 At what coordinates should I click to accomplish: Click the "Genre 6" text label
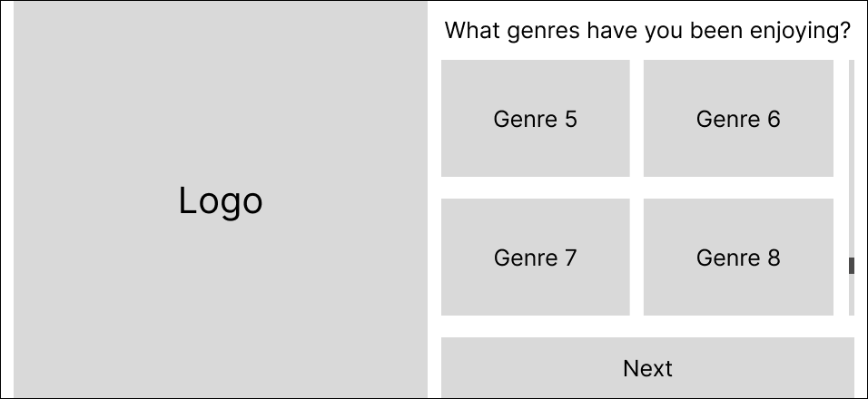point(738,119)
